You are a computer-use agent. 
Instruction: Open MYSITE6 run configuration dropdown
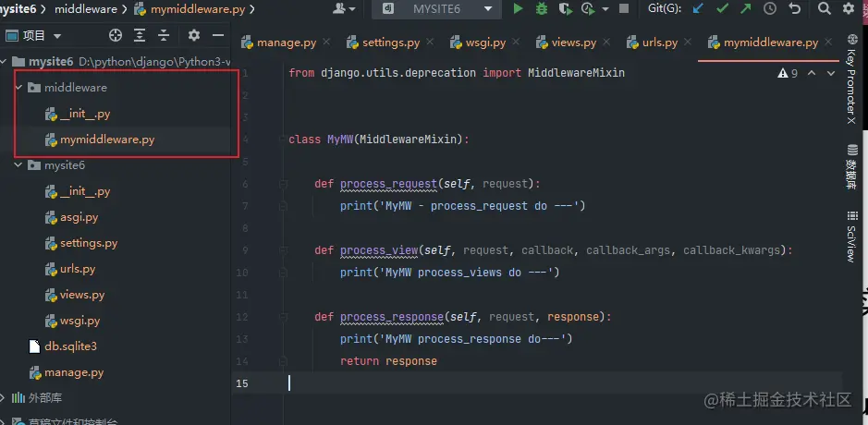[436, 9]
